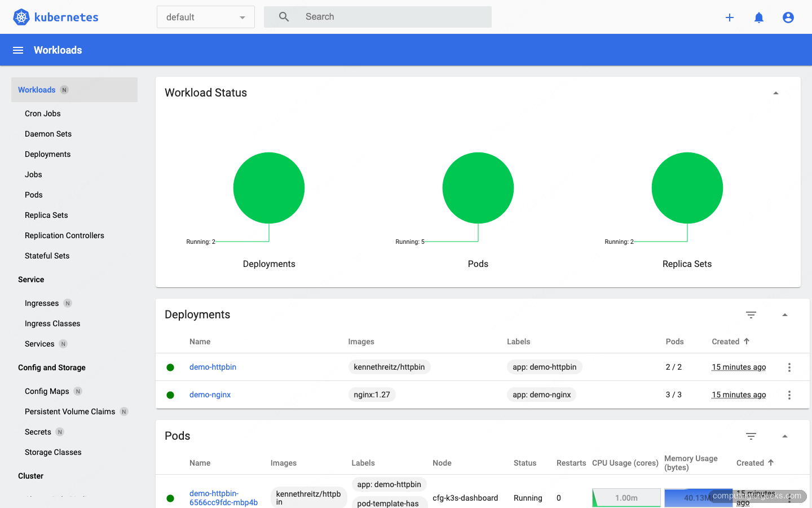Open actions menu for demo-httpbin deployment
Screen dimensions: 812x508
pyautogui.click(x=789, y=367)
